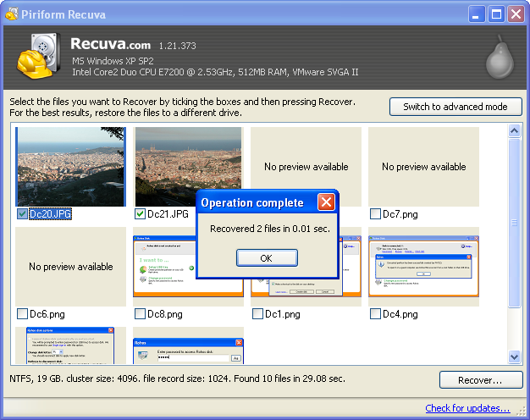This screenshot has height=420, width=530.
Task: Click the vertical scrollbar thumb
Action: (x=515, y=223)
